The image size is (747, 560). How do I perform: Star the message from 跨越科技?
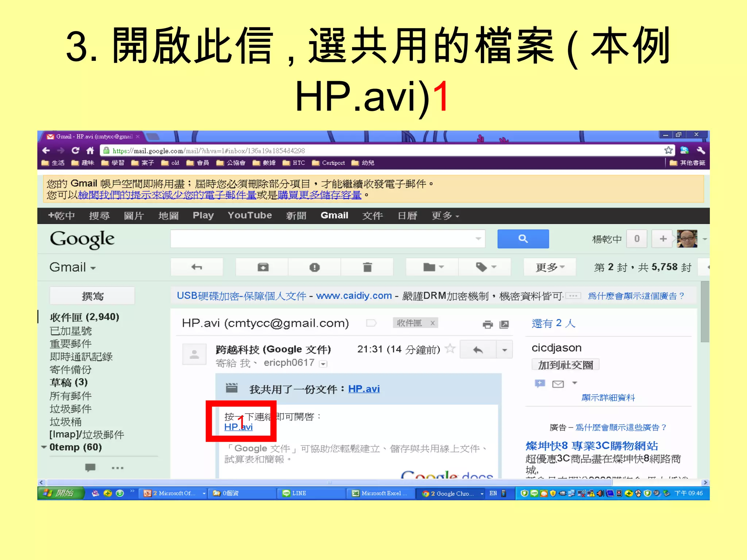(450, 349)
